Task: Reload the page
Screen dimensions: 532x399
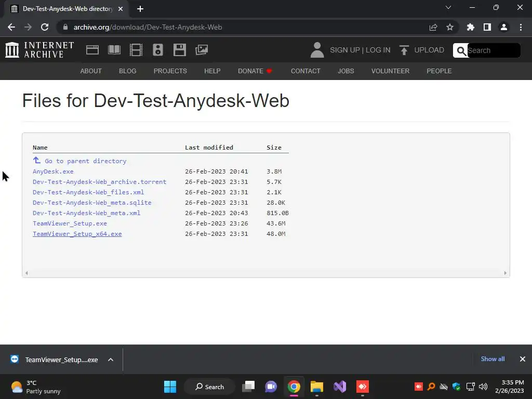Action: pyautogui.click(x=45, y=27)
